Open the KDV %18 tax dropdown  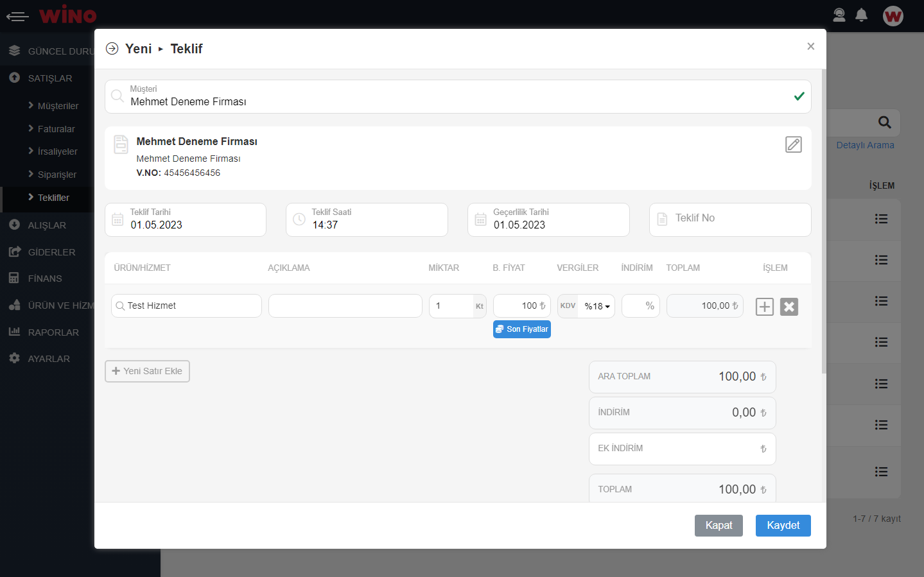[x=597, y=306]
